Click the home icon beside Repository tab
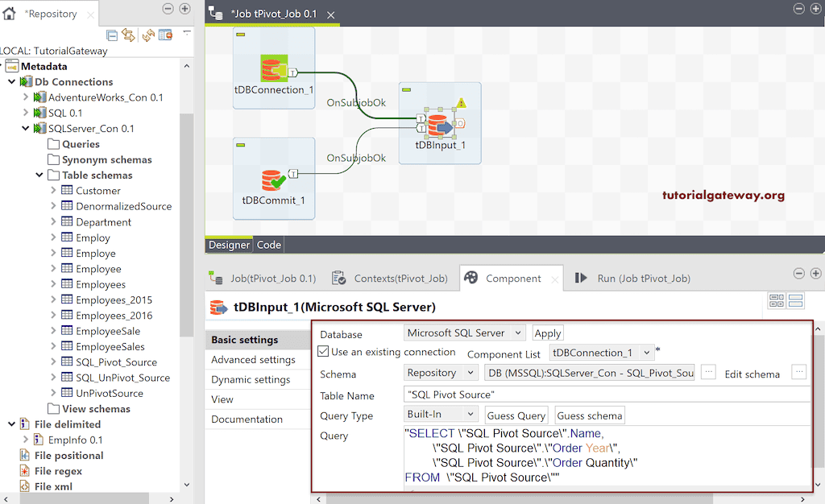The width and height of the screenshot is (825, 504). (10, 13)
